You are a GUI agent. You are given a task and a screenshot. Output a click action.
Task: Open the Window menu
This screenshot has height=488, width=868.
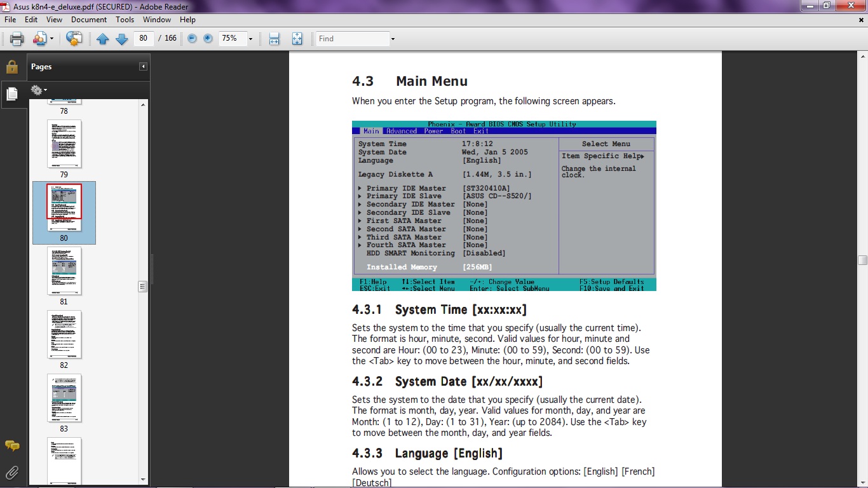click(x=156, y=20)
